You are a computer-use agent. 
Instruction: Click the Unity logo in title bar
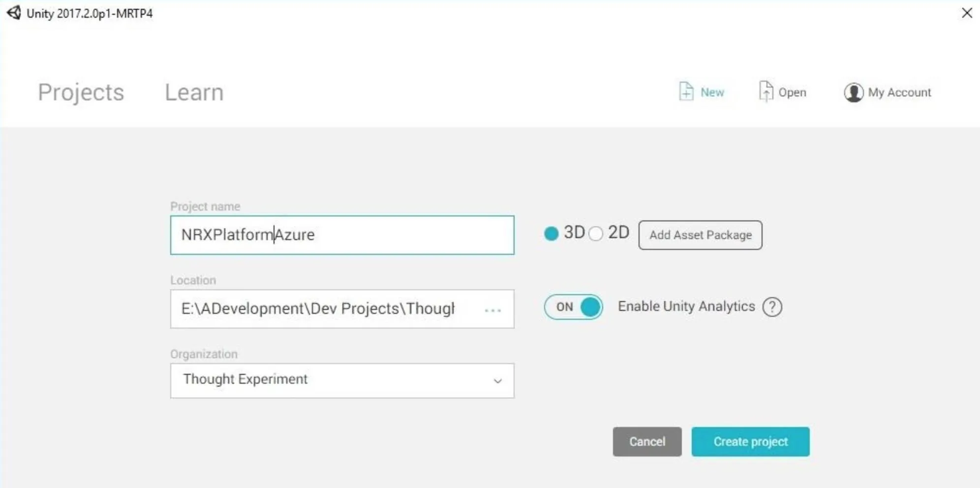(x=14, y=13)
